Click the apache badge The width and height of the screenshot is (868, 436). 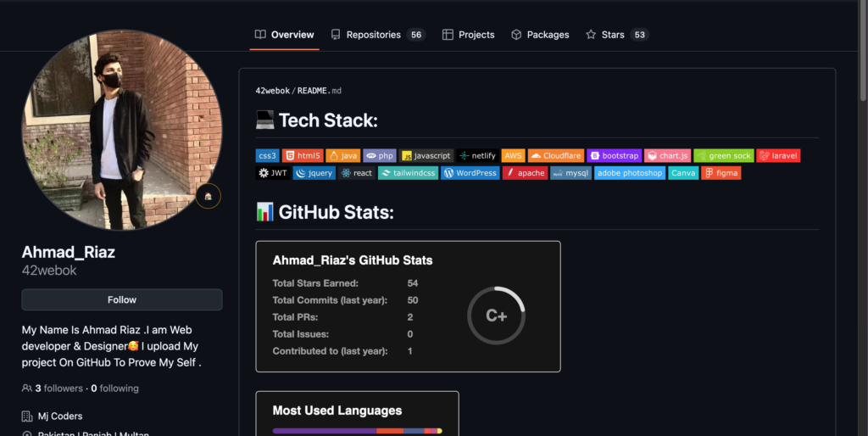pos(526,173)
